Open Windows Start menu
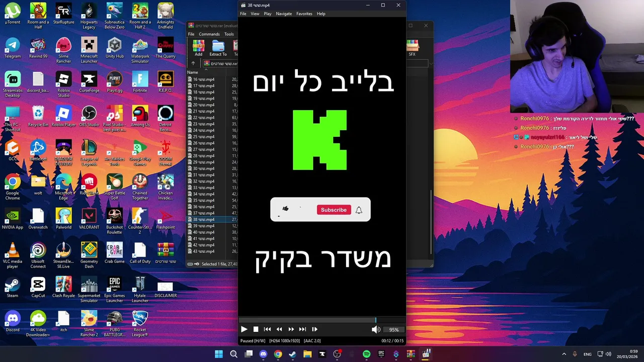This screenshot has height=362, width=644. 219,354
